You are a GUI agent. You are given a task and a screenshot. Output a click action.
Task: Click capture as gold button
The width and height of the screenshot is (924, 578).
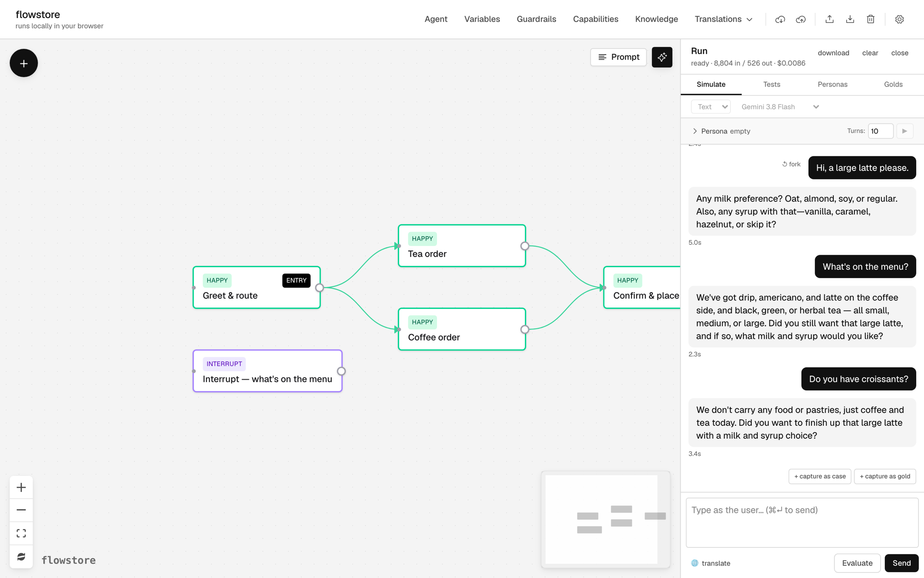[x=885, y=476]
